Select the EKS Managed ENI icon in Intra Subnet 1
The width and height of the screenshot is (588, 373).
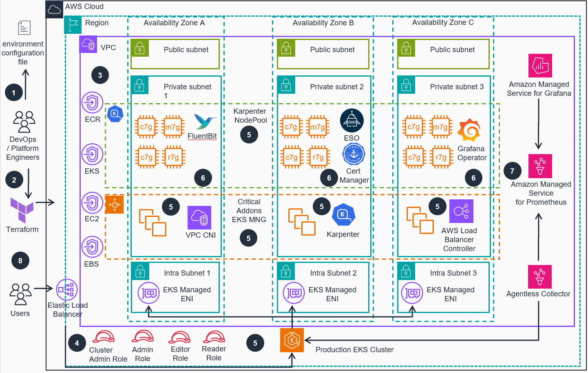(148, 293)
